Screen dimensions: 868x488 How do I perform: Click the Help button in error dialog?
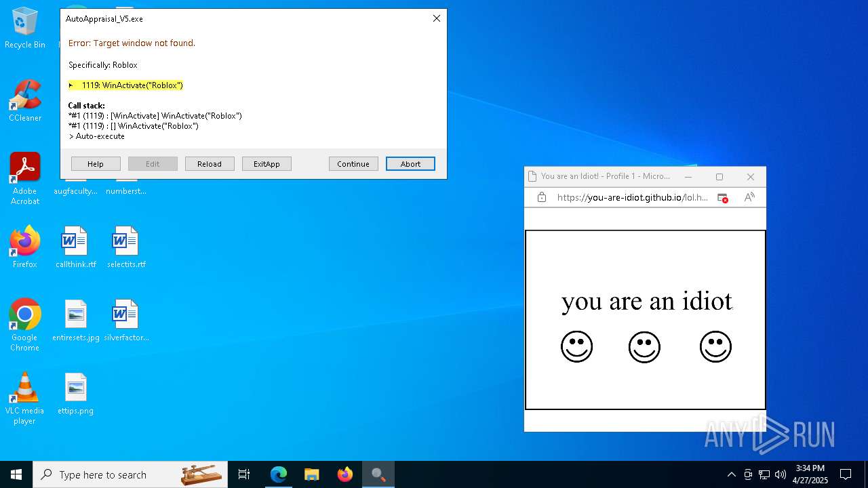pyautogui.click(x=96, y=164)
